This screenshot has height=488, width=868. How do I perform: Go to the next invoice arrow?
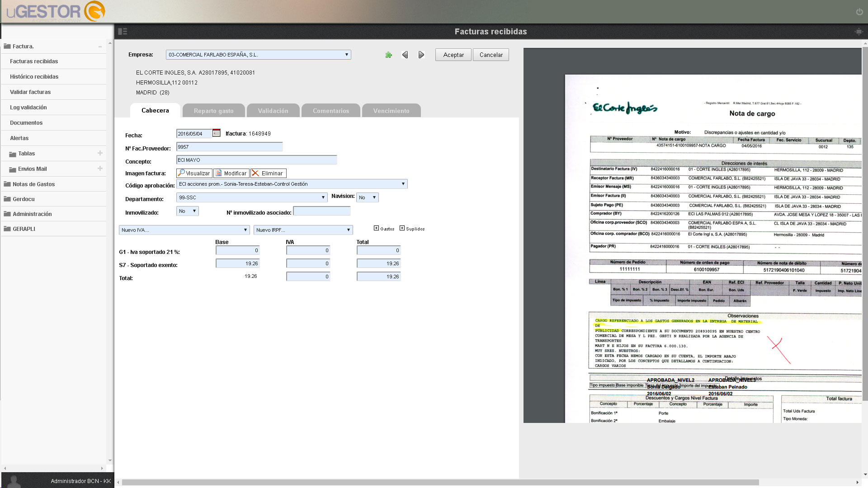(421, 55)
